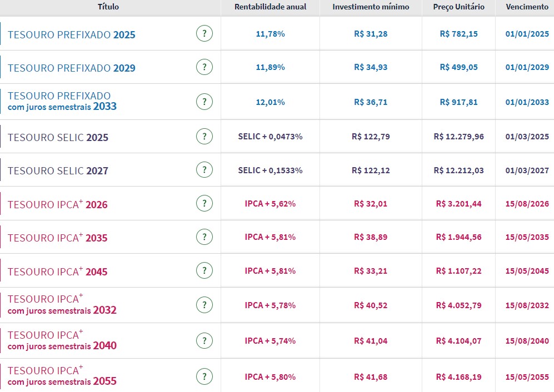Select Tesouro Selic 2027 title
Viewport: 554px width, 392px height.
click(58, 171)
